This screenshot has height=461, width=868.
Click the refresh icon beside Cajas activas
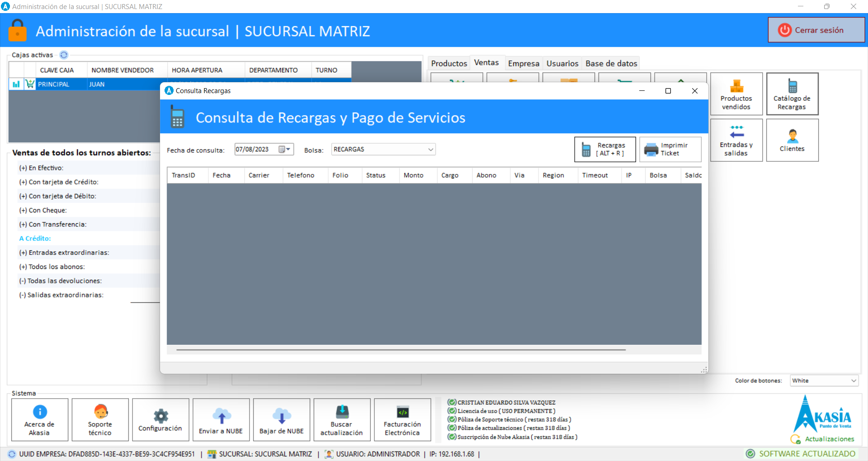[x=64, y=55]
